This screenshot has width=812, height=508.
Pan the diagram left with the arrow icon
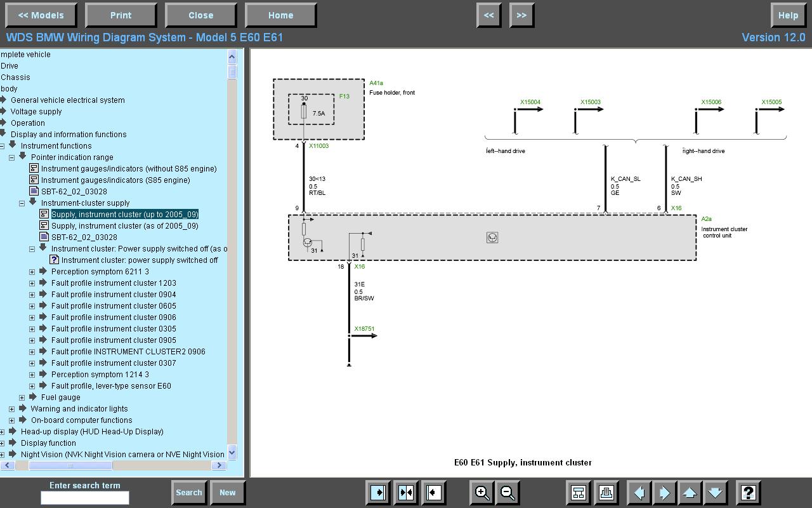(639, 492)
